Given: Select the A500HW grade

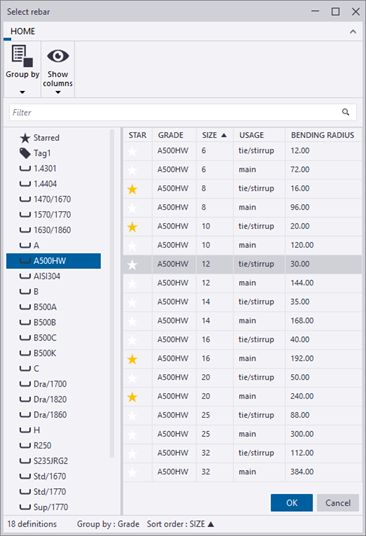Looking at the screenshot, I should pyautogui.click(x=54, y=261).
